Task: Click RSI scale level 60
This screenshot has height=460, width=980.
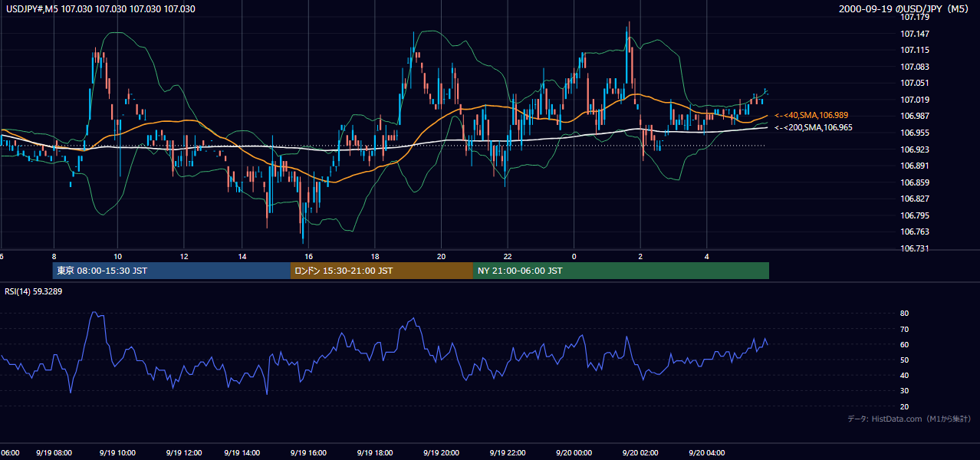Action: tap(904, 344)
